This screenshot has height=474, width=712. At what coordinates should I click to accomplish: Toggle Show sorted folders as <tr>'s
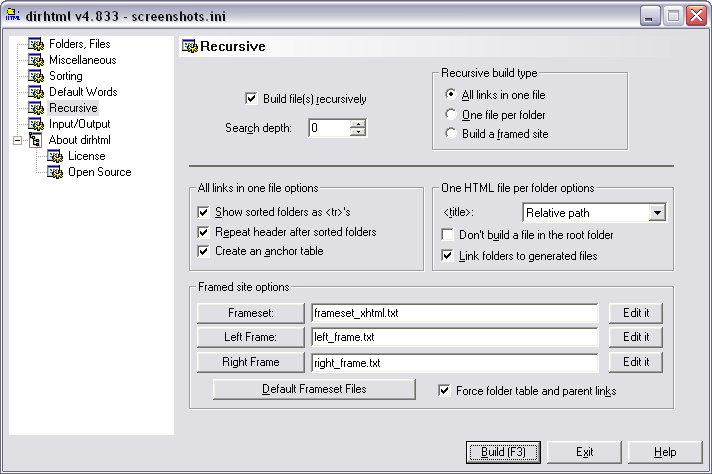[x=203, y=212]
